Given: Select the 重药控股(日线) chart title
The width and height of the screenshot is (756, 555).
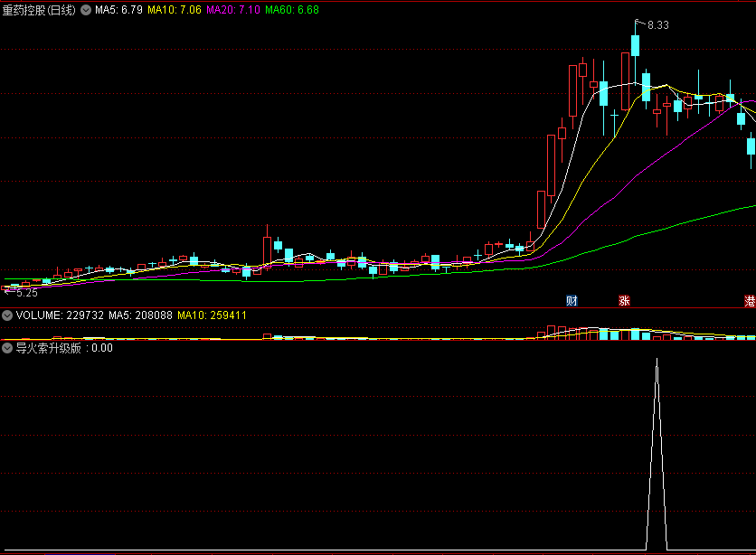Looking at the screenshot, I should (39, 10).
